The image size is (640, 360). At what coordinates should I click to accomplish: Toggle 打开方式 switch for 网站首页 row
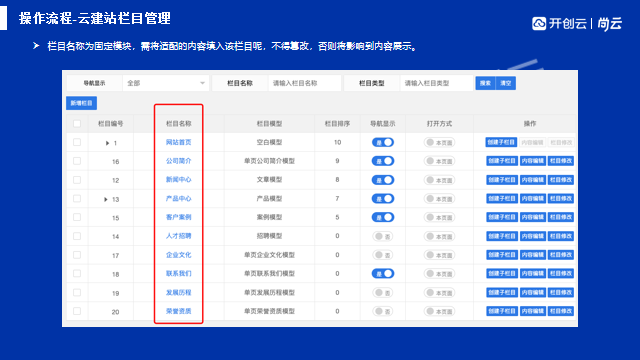tap(439, 142)
